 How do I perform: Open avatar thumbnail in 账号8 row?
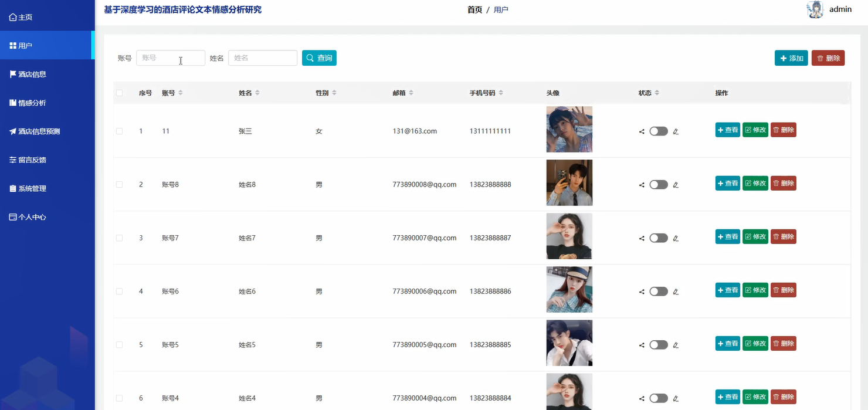pos(569,182)
